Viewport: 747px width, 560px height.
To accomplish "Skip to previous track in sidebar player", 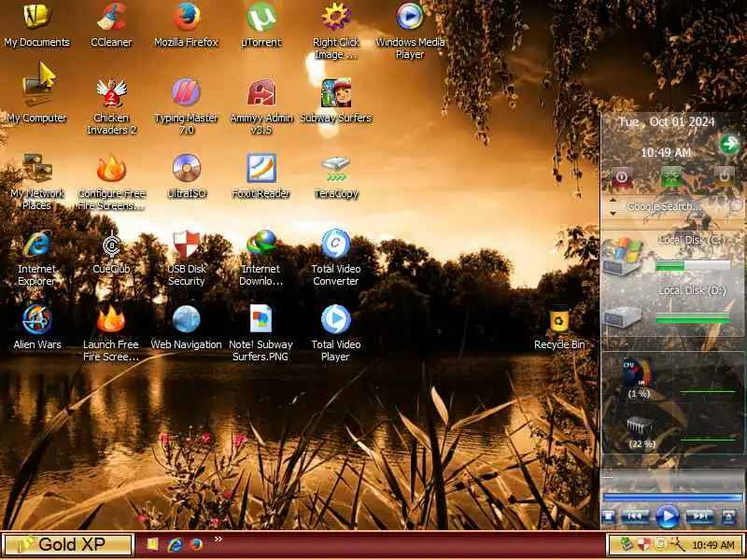I will coord(635,516).
